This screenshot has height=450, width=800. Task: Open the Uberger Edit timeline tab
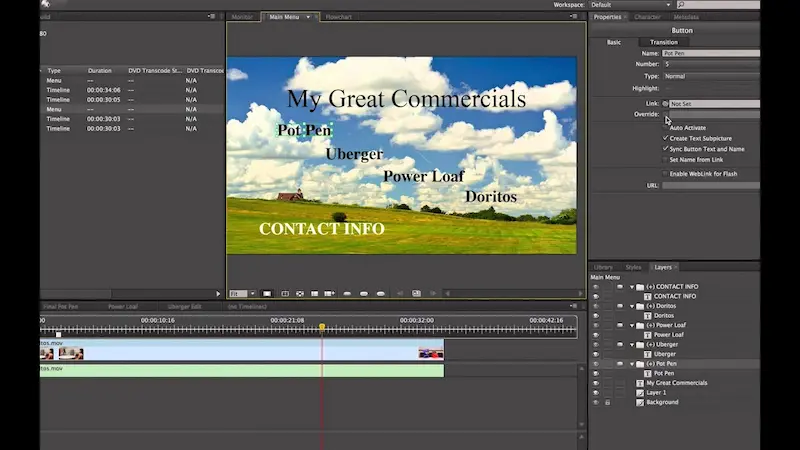[x=184, y=307]
